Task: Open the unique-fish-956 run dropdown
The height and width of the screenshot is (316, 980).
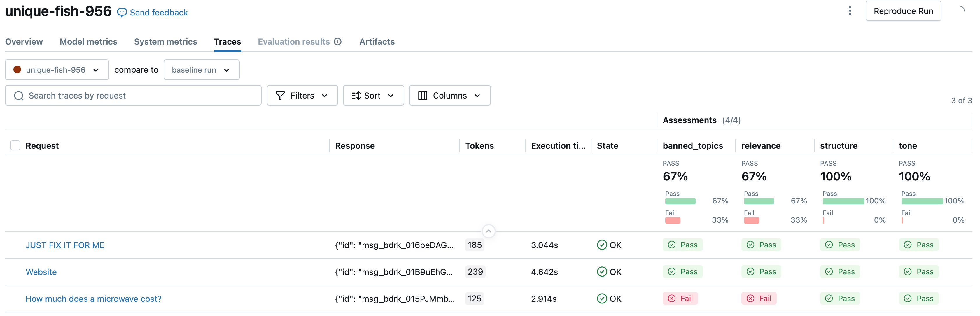Action: [57, 70]
